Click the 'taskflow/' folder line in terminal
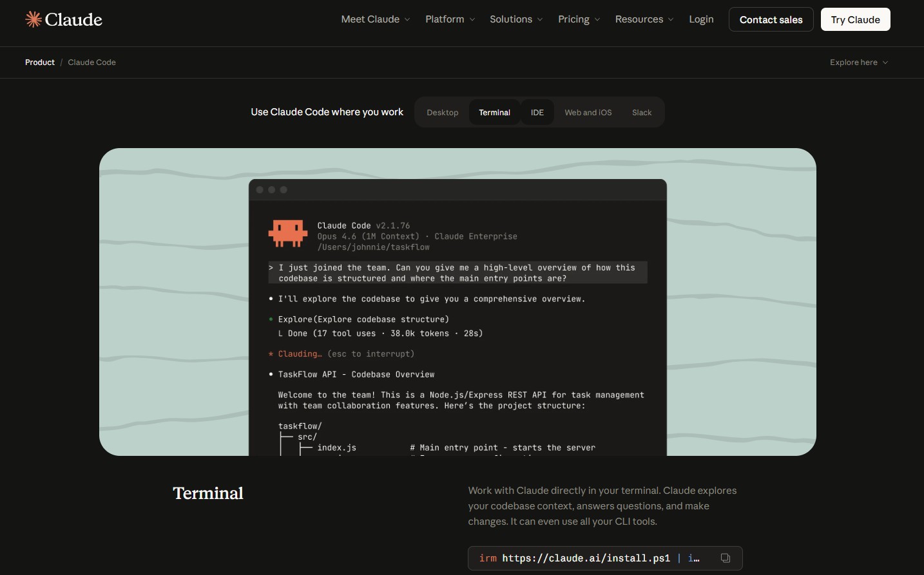Viewport: 924px width, 575px height. (300, 426)
